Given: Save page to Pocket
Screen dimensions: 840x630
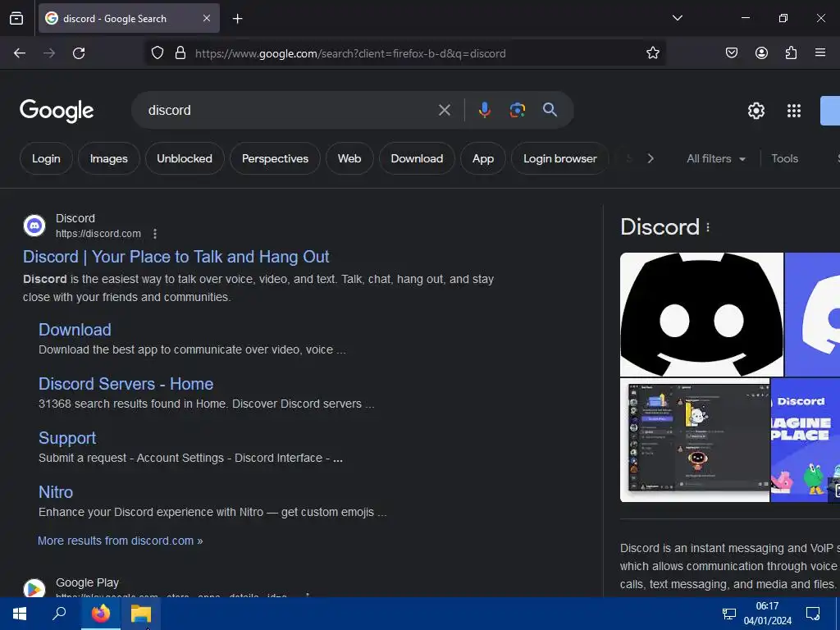Looking at the screenshot, I should [x=732, y=53].
